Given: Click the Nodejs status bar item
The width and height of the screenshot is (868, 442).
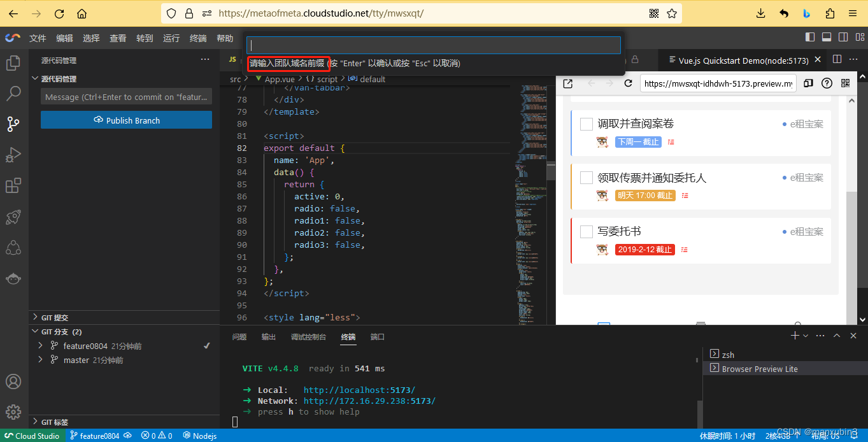Looking at the screenshot, I should point(200,436).
